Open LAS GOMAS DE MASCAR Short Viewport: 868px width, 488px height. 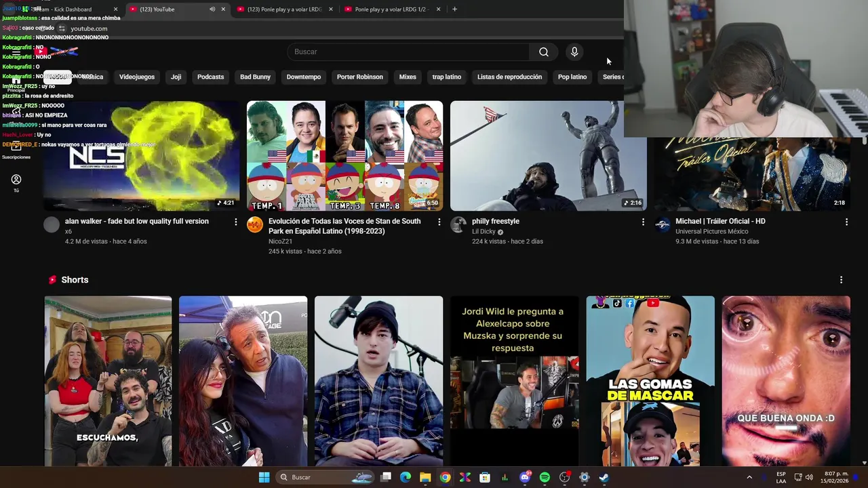(x=650, y=381)
